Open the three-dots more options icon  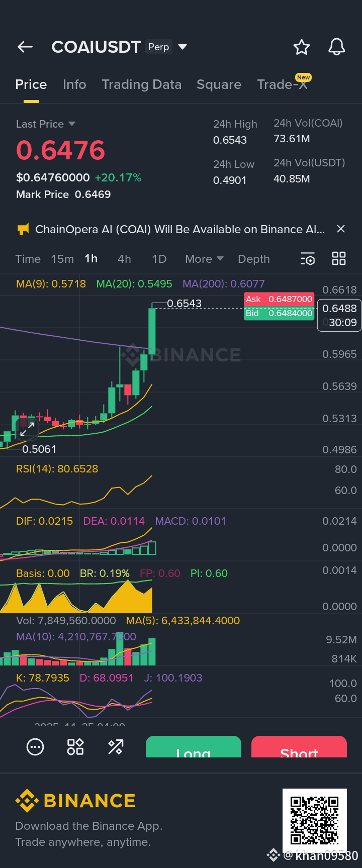[35, 747]
